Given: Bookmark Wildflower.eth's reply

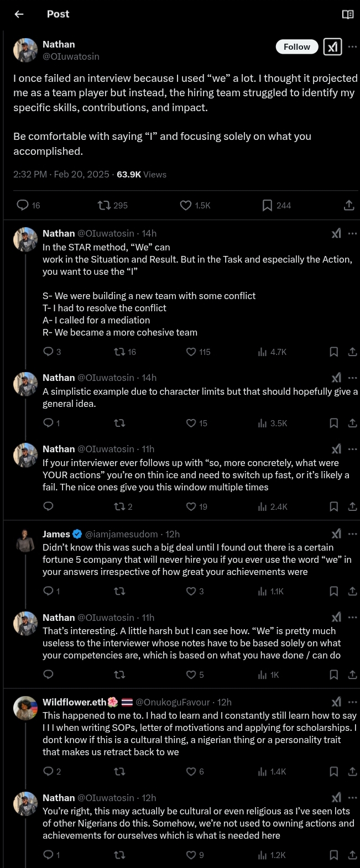Looking at the screenshot, I should pyautogui.click(x=333, y=771).
